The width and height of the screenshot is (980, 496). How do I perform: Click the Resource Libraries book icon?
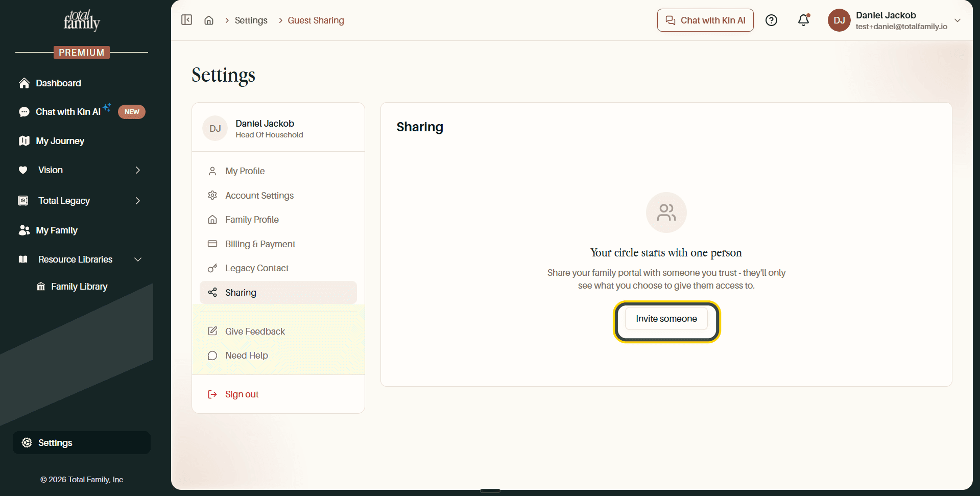coord(23,259)
